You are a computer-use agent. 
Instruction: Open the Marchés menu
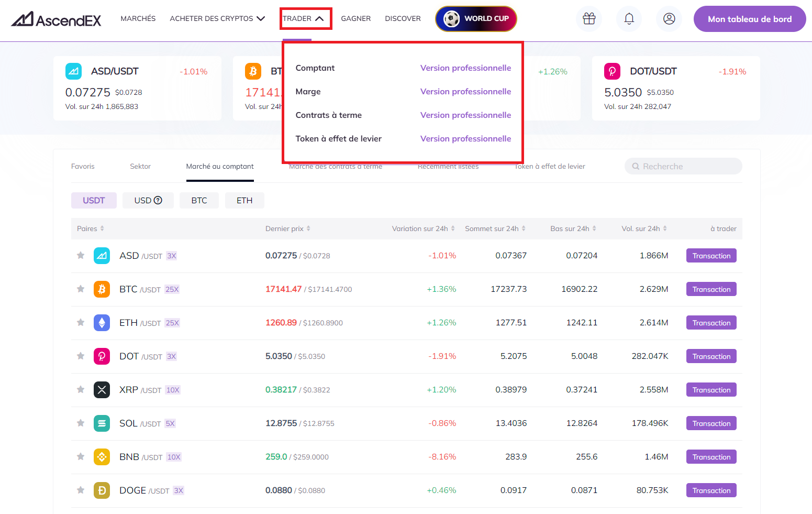tap(138, 18)
